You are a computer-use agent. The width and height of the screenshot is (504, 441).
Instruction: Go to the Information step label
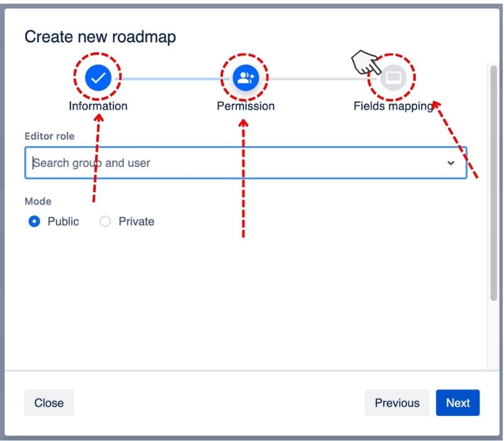(98, 106)
